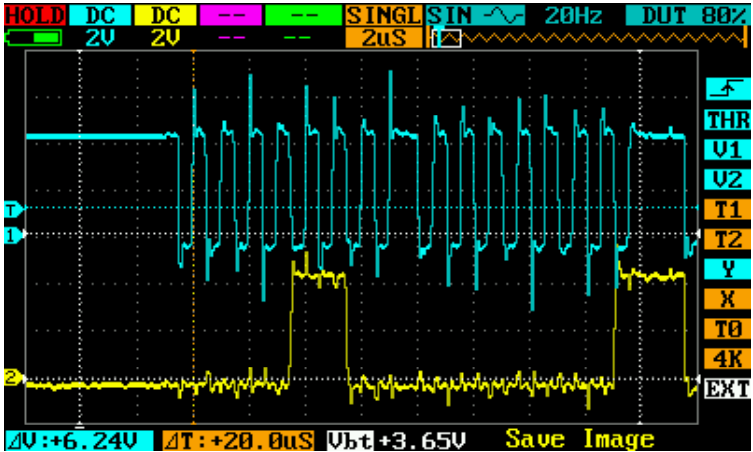Click the channel 1 ground marker

coord(14,235)
